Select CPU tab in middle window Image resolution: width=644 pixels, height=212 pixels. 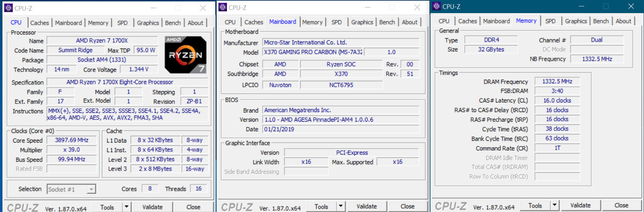230,22
